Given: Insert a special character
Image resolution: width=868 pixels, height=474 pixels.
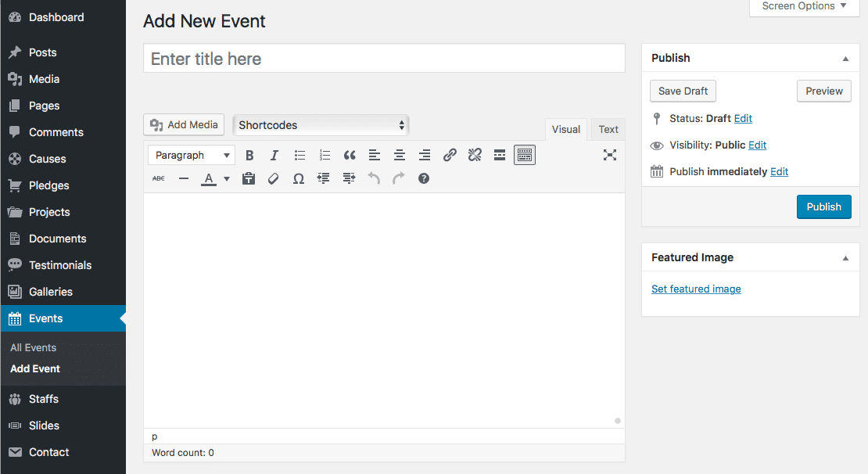Looking at the screenshot, I should point(299,178).
